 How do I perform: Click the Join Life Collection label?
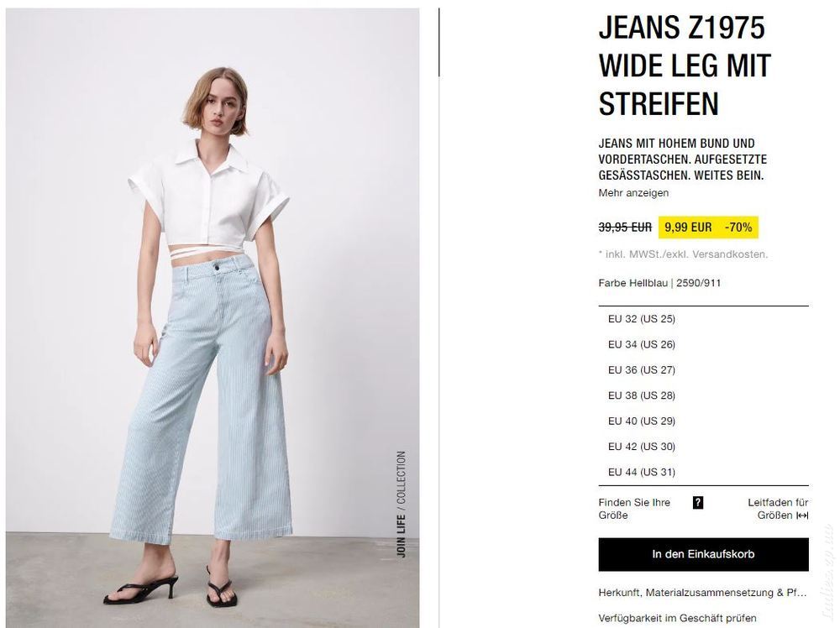coord(401,505)
